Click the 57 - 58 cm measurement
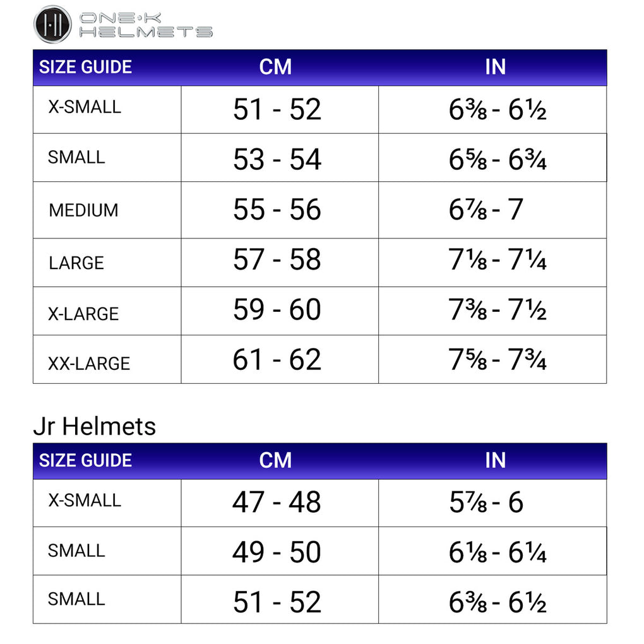 [277, 259]
